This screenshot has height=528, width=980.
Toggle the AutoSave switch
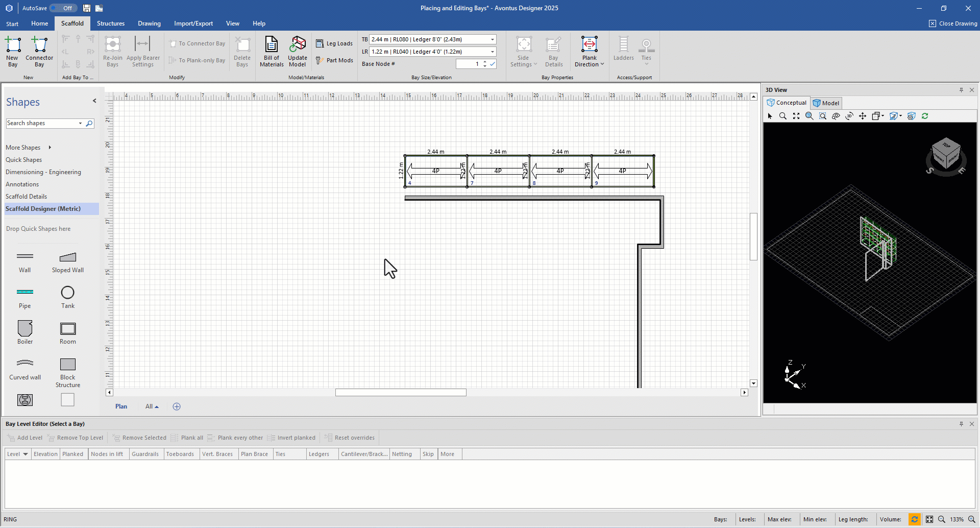pyautogui.click(x=64, y=8)
